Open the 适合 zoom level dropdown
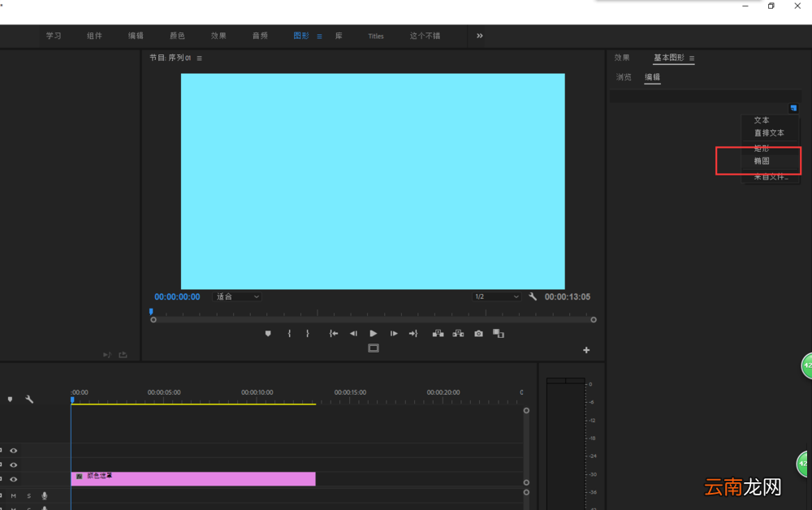This screenshot has width=812, height=510. pyautogui.click(x=237, y=296)
